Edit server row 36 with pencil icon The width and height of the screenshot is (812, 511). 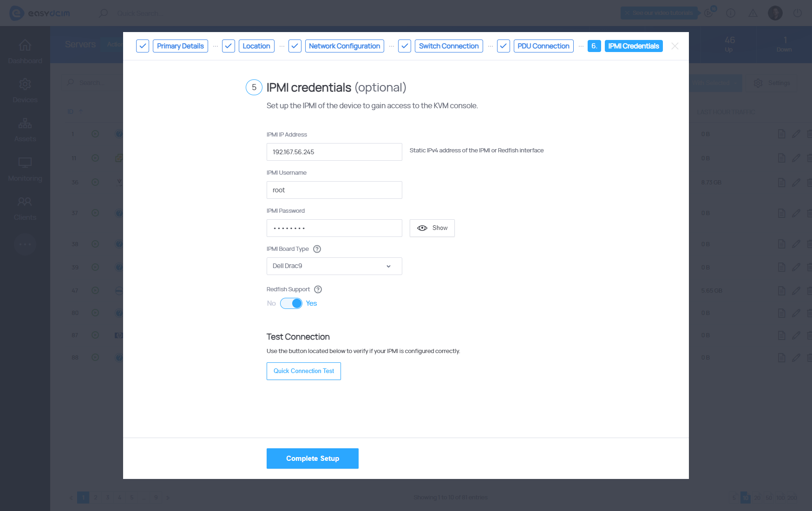click(796, 183)
